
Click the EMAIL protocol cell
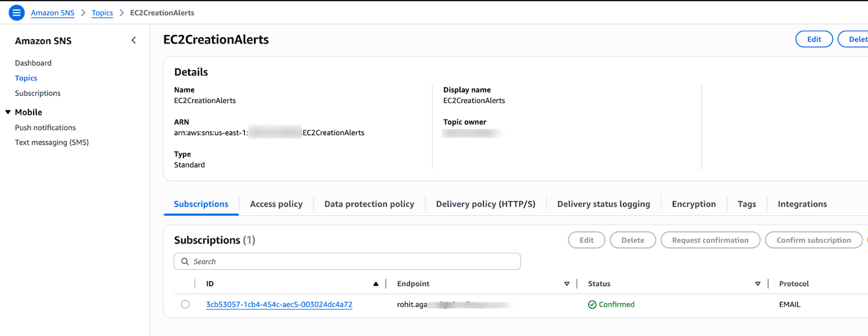[789, 305]
